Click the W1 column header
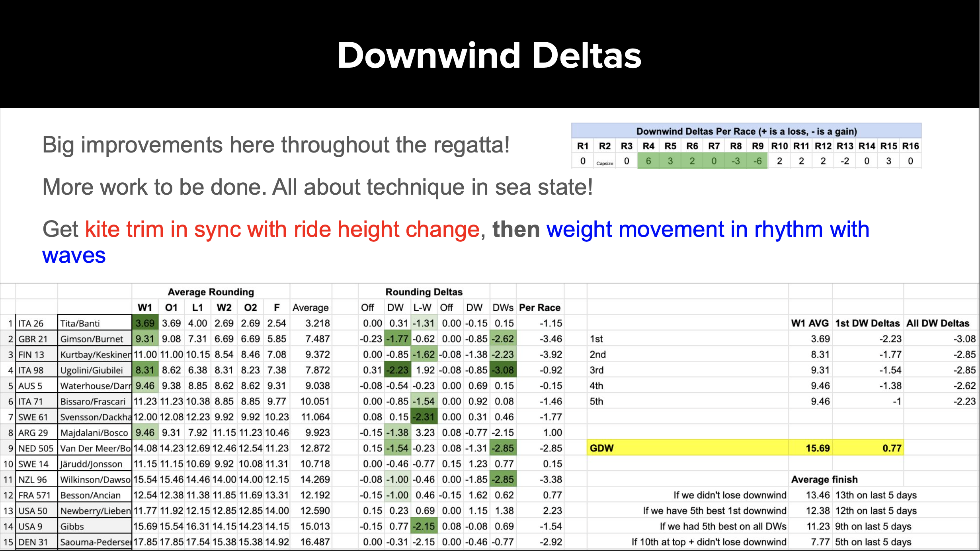 [145, 307]
